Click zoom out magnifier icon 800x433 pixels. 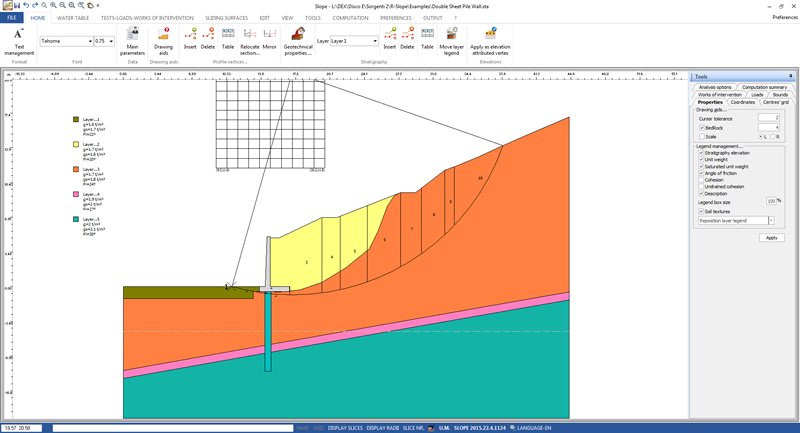(62, 6)
